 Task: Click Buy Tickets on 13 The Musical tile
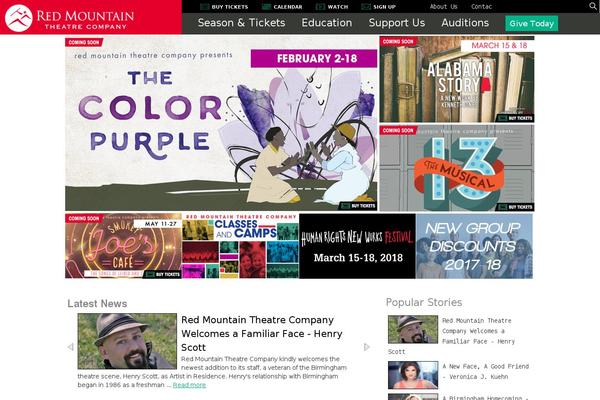pyautogui.click(x=515, y=207)
